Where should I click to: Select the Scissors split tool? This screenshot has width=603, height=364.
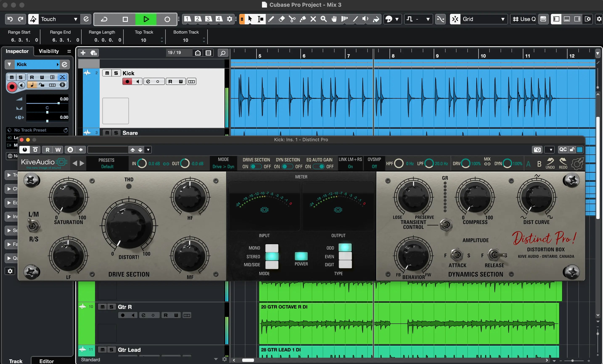click(292, 19)
